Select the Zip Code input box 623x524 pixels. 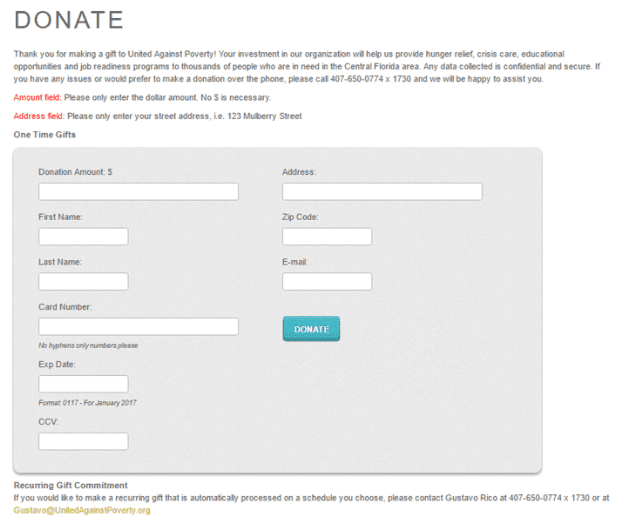coord(327,236)
